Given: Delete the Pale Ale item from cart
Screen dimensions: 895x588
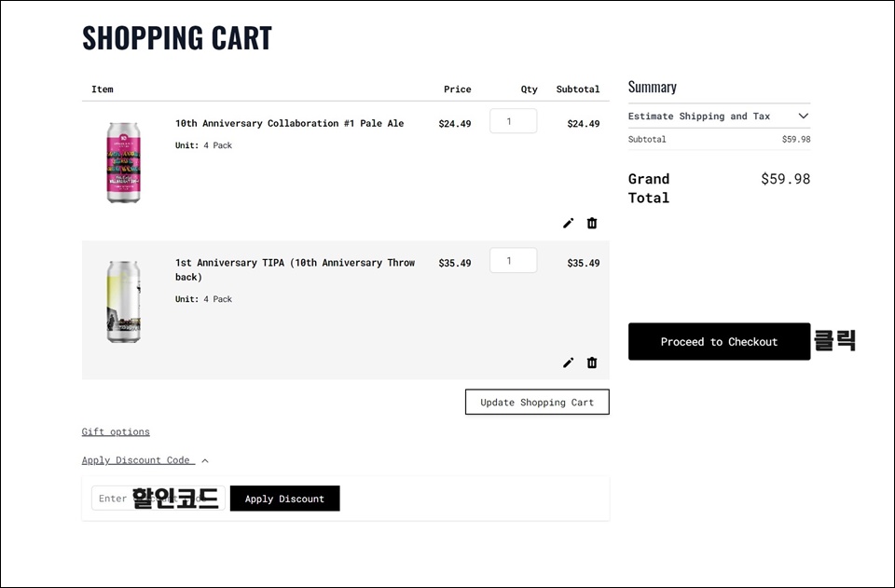Looking at the screenshot, I should (592, 223).
